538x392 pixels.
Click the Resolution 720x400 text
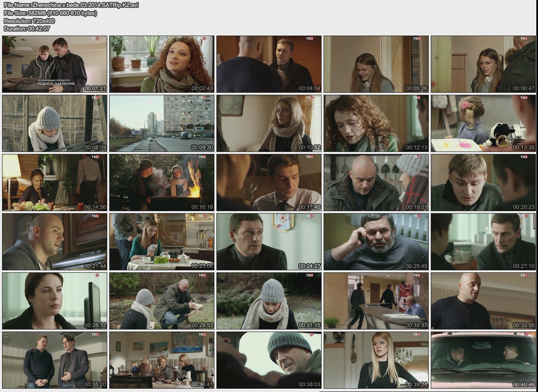click(29, 21)
